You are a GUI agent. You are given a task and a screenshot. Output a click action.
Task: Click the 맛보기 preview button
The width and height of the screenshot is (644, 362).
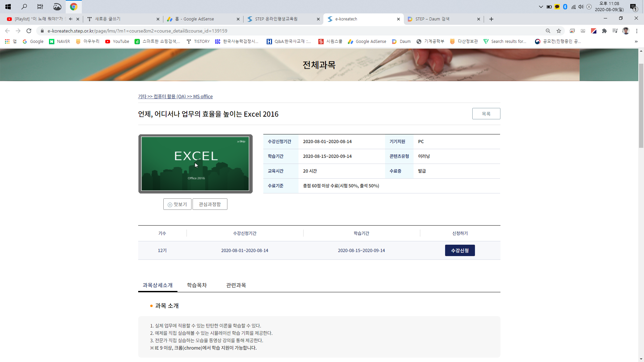coord(177,204)
